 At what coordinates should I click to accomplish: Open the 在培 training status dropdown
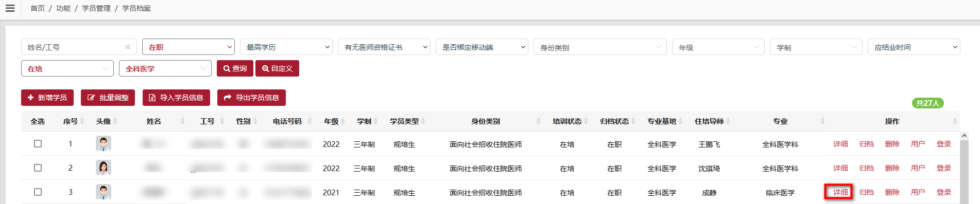coord(67,68)
